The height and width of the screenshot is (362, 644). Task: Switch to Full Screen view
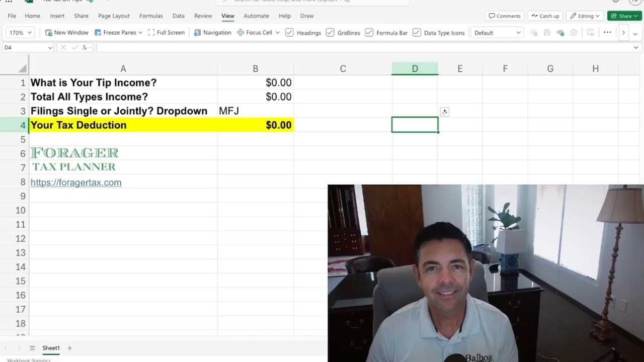click(x=166, y=33)
